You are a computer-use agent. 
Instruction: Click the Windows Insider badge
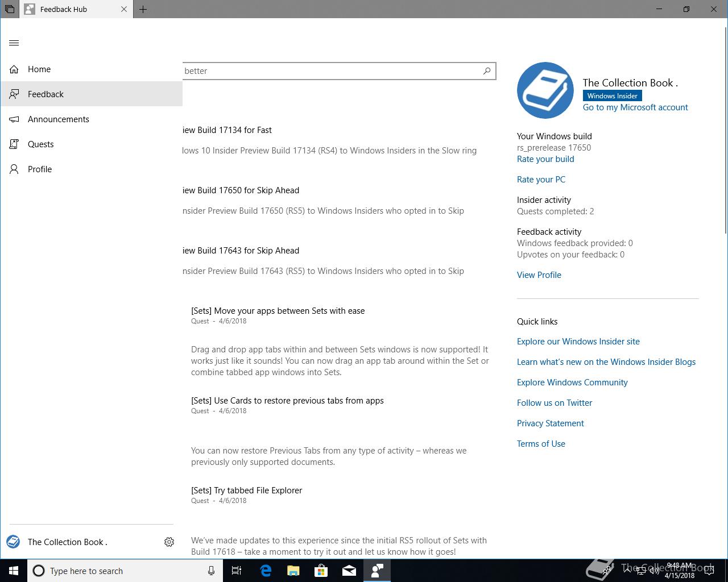coord(613,95)
